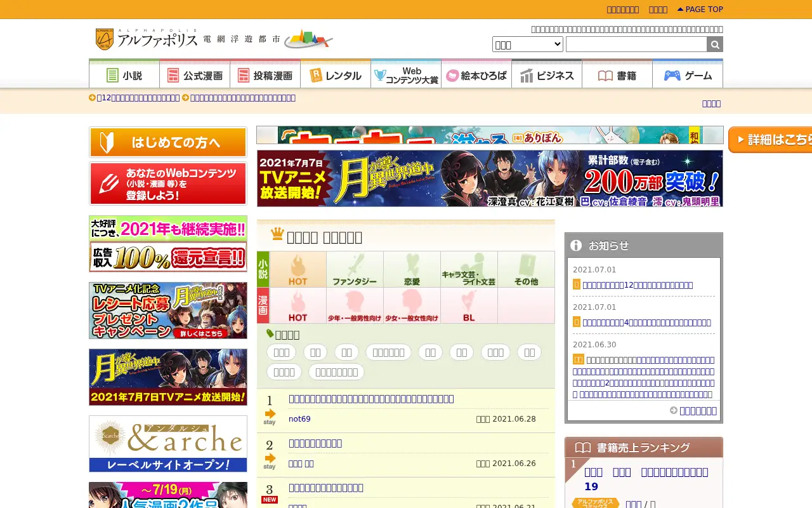Image resolution: width=812 pixels, height=508 pixels.
Task: Open the &arche レーベルサイトオープン banner
Action: click(168, 444)
